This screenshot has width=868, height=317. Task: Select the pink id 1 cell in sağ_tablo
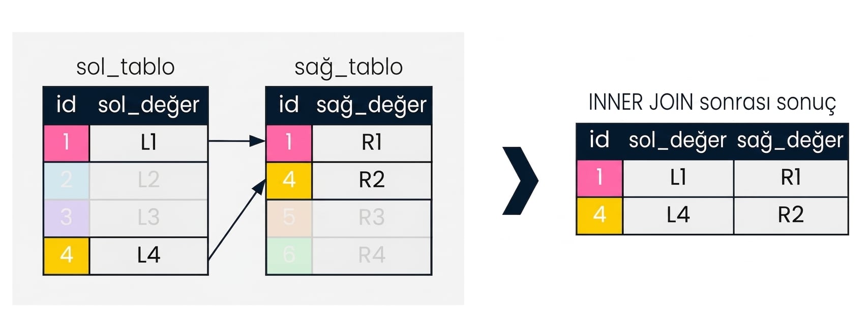click(289, 143)
